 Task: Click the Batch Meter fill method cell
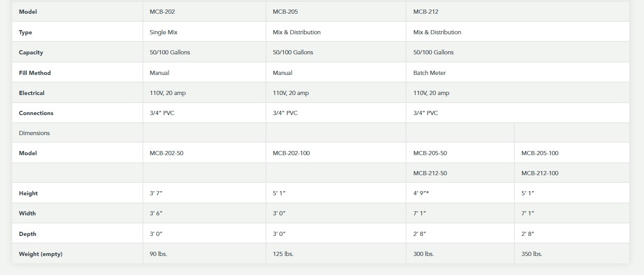coord(430,73)
